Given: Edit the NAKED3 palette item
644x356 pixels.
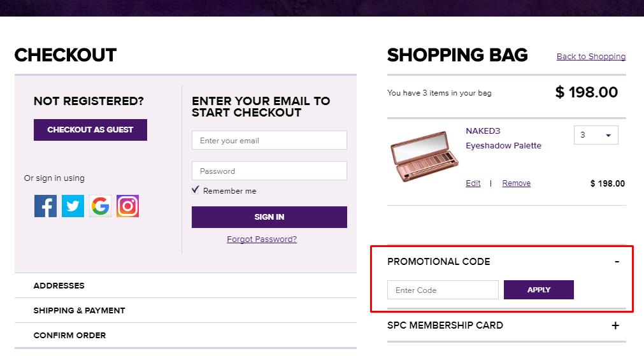Looking at the screenshot, I should 473,183.
